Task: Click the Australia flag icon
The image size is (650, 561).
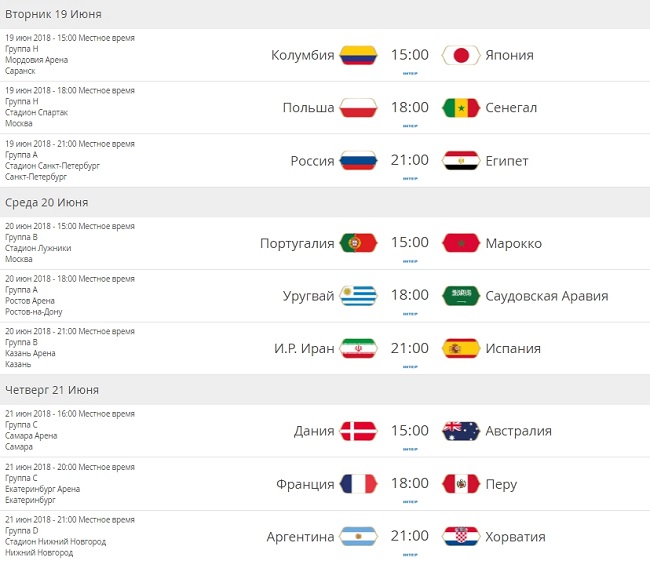Action: [x=460, y=431]
